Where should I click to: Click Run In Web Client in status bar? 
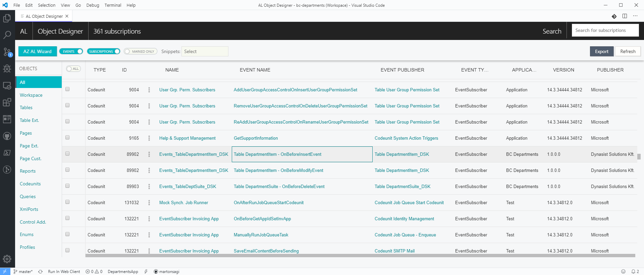coord(64,272)
